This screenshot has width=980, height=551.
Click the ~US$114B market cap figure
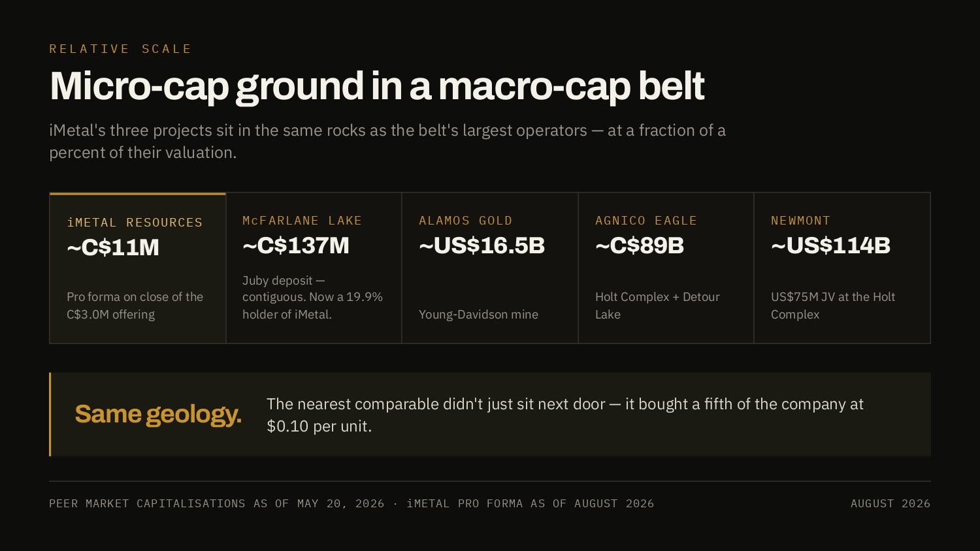pyautogui.click(x=830, y=245)
